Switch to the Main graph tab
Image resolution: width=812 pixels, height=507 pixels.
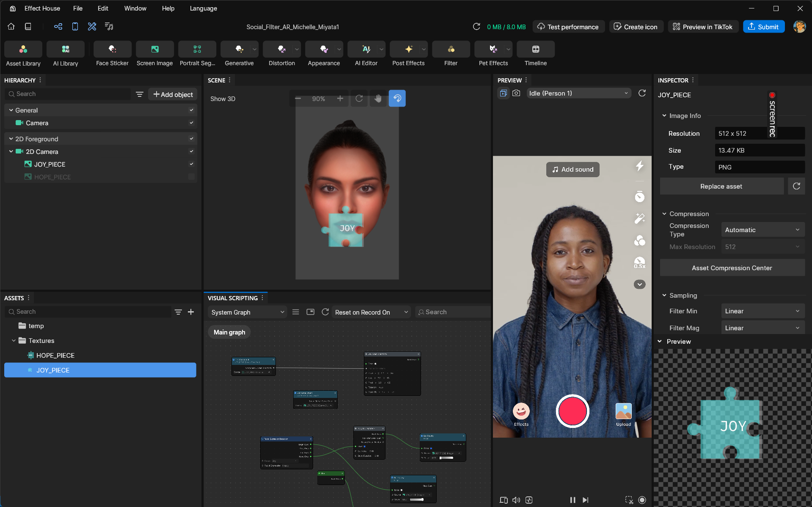coord(229,332)
